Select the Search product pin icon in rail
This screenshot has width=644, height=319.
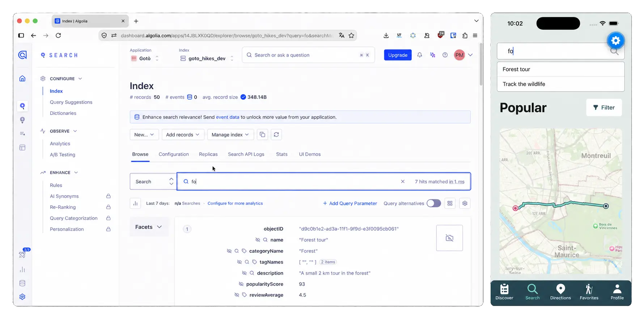tap(22, 106)
